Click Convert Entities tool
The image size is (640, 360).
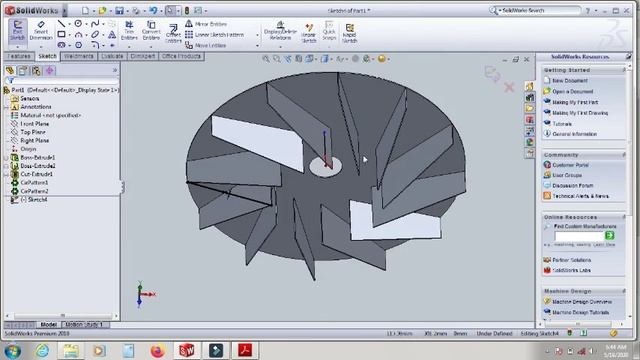point(151,31)
